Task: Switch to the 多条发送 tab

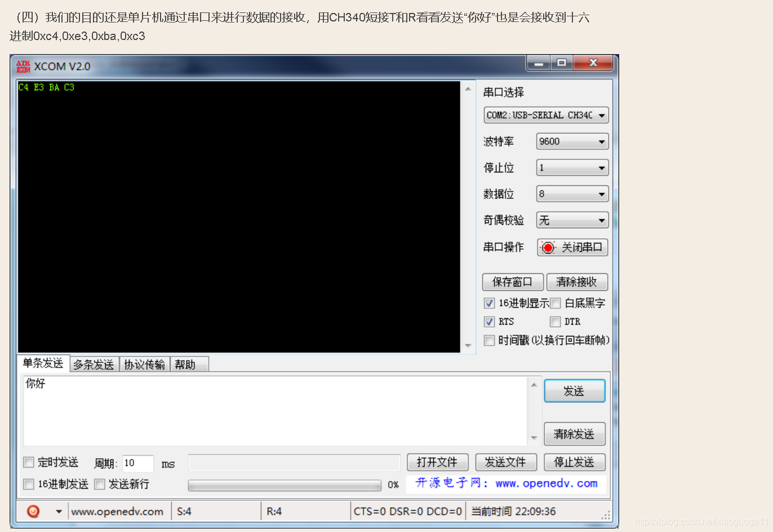Action: 94,365
